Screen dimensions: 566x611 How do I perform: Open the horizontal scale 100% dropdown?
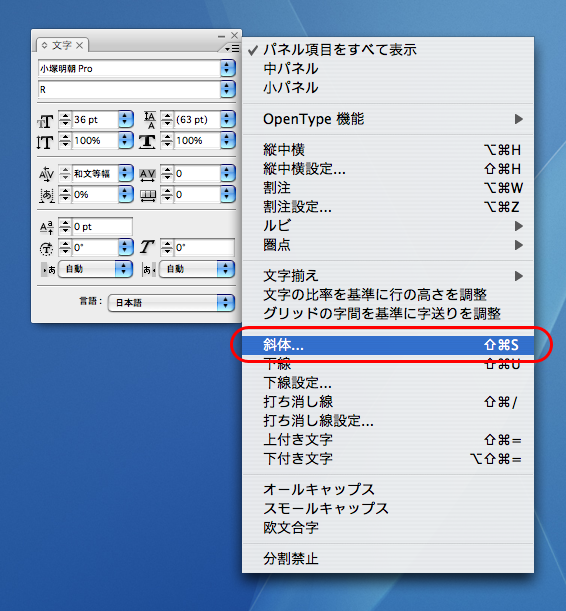click(227, 140)
